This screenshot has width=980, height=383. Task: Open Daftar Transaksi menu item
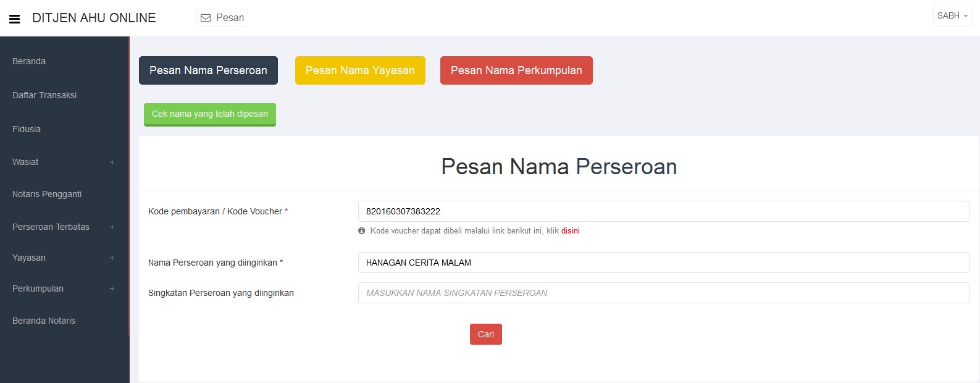[x=44, y=95]
